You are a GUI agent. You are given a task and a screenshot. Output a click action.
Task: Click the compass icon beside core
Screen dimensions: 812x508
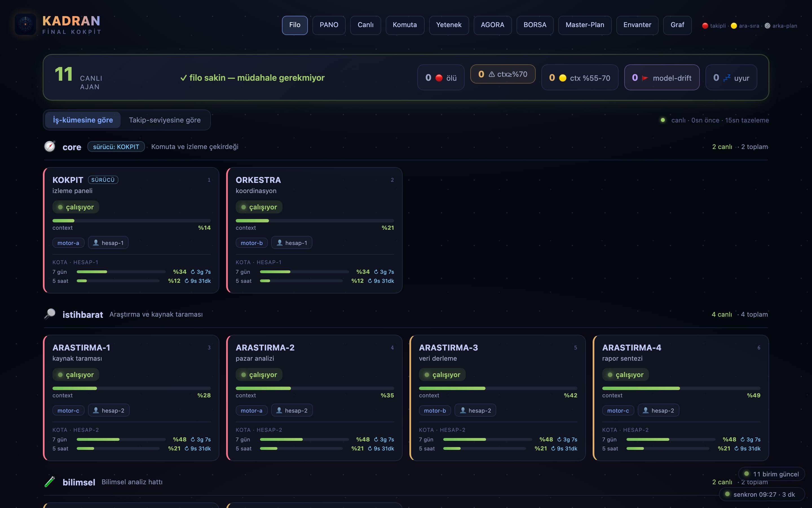point(50,146)
